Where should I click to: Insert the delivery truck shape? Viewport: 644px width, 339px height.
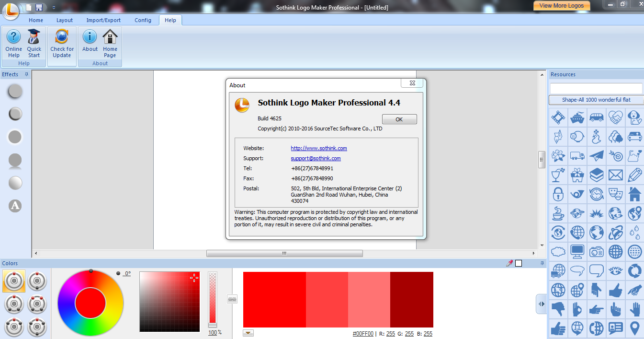point(577,156)
